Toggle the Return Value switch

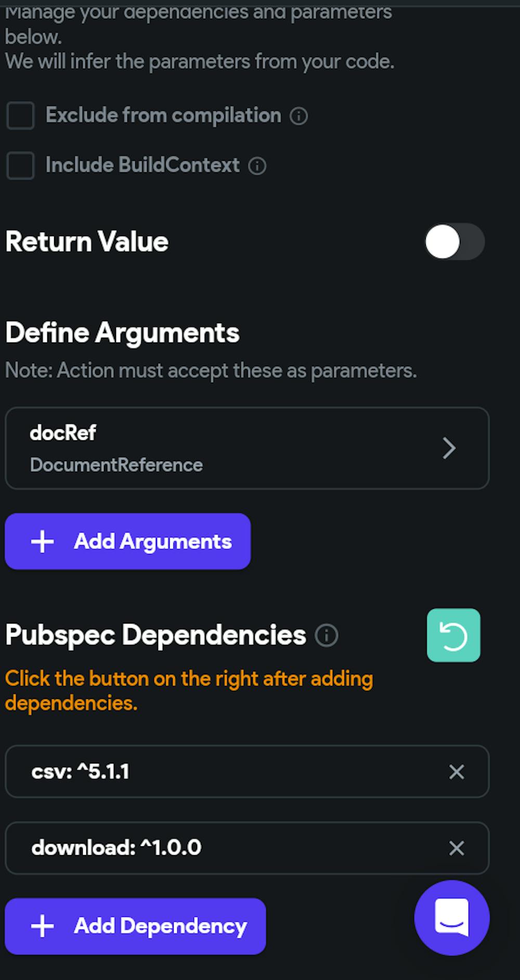click(454, 241)
